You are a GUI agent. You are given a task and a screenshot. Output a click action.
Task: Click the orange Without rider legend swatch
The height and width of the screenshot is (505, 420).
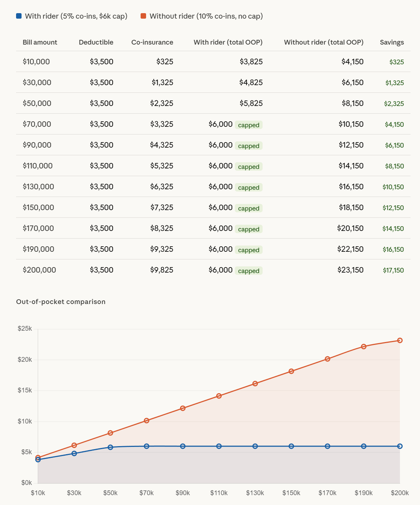(144, 16)
